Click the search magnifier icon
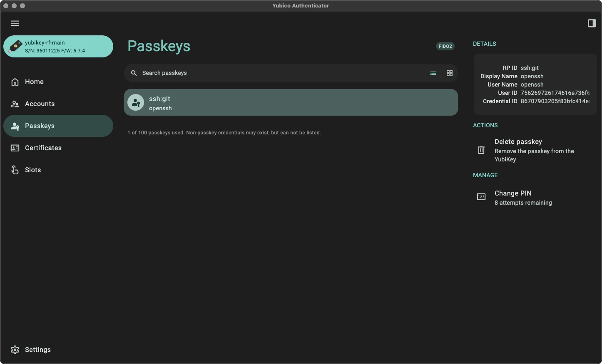The width and height of the screenshot is (602, 364). coord(134,73)
